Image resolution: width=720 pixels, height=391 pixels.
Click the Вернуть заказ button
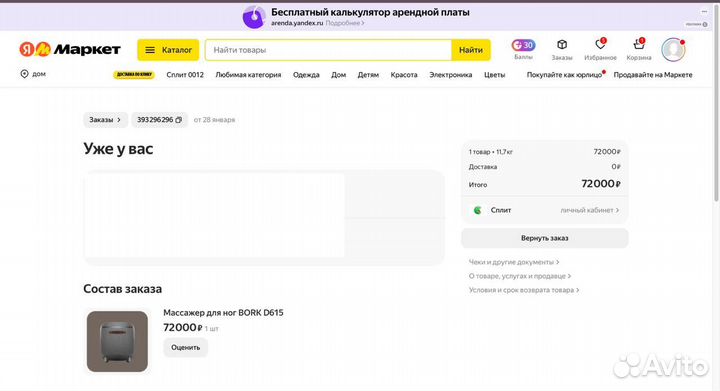tap(545, 238)
